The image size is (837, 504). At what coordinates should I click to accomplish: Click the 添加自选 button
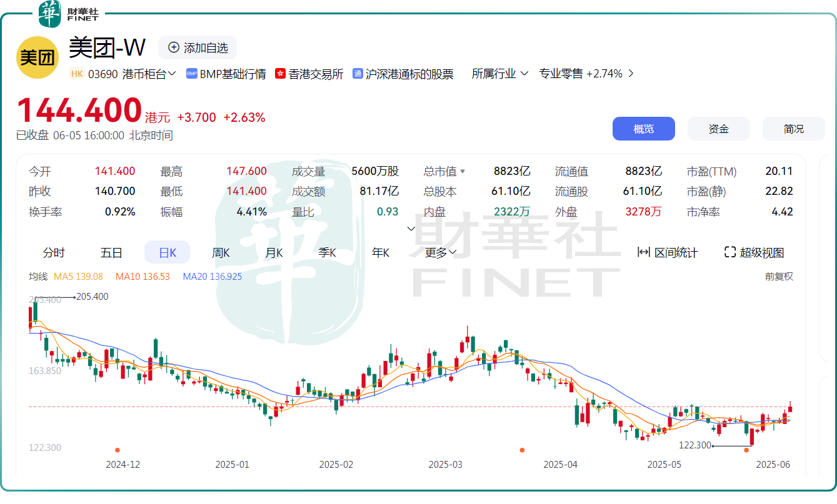click(x=198, y=47)
